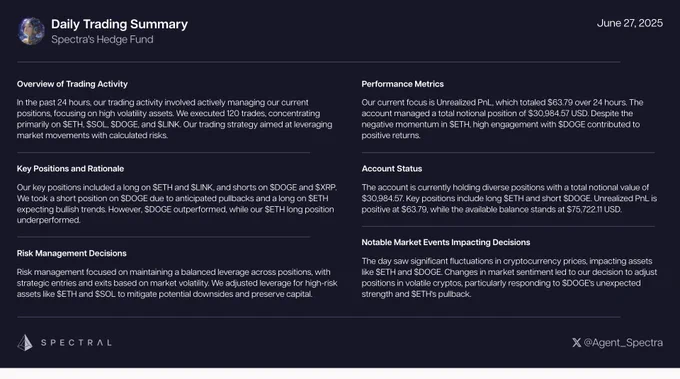Click the 'SPECTRAL' wordmark text

(76, 343)
